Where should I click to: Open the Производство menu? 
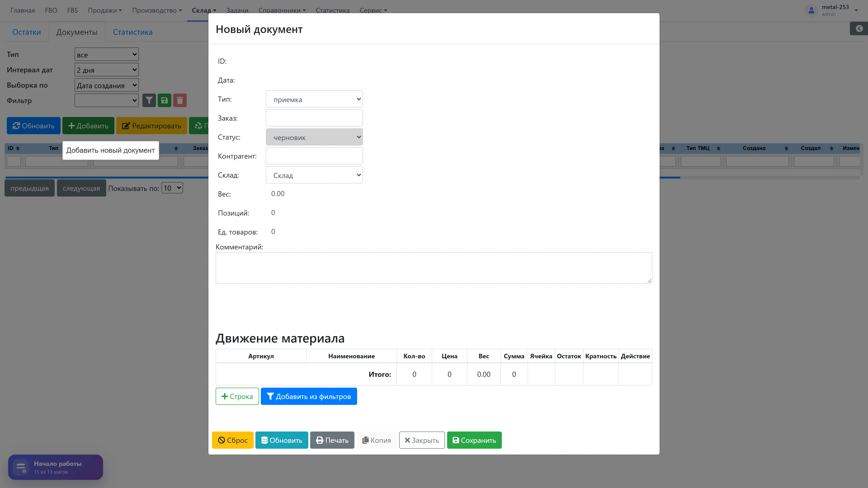coord(157,10)
